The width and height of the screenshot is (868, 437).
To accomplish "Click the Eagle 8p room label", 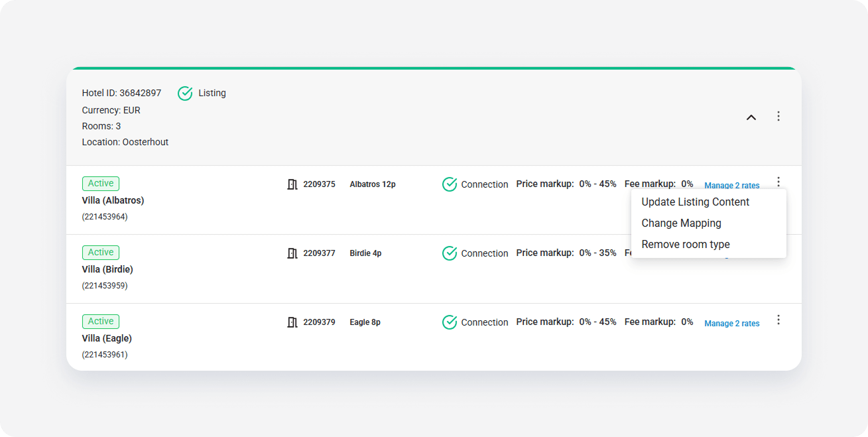I will click(x=365, y=322).
